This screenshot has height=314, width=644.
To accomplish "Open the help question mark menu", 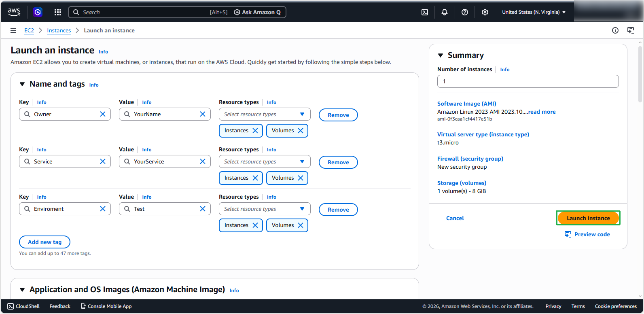I will tap(465, 12).
